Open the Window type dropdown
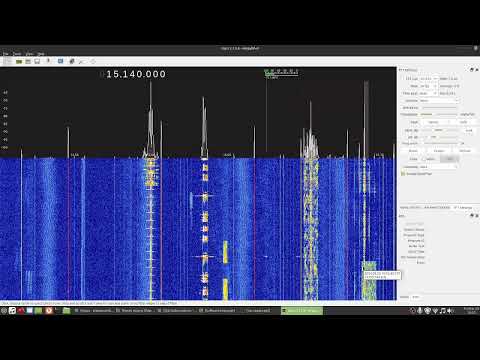This screenshot has width=480, height=360. 439,101
